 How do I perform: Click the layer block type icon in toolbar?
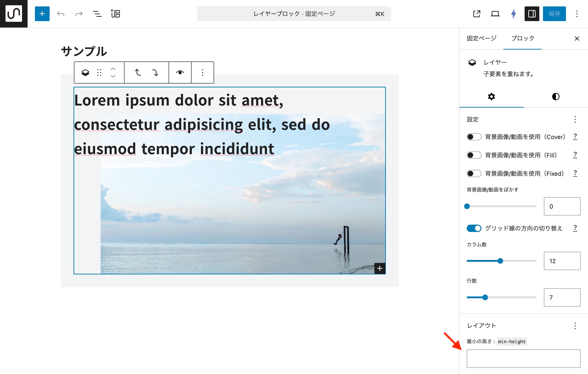(85, 73)
